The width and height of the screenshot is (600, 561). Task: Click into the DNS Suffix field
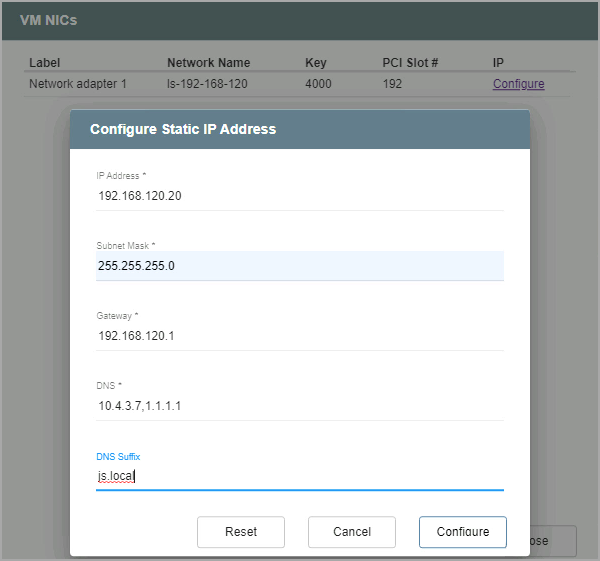(x=299, y=477)
